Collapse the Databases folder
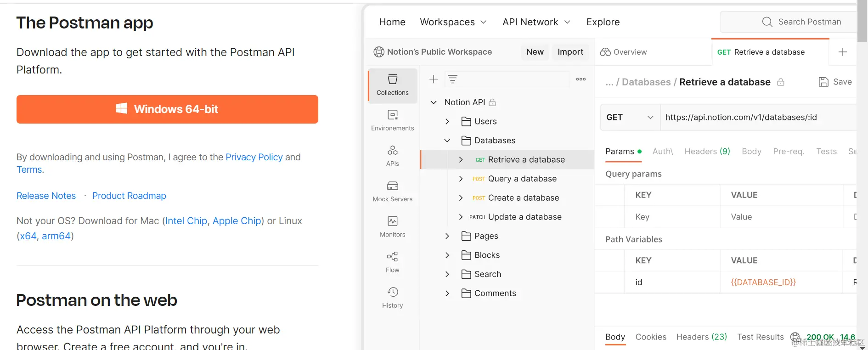Image resolution: width=868 pixels, height=350 pixels. (x=447, y=141)
